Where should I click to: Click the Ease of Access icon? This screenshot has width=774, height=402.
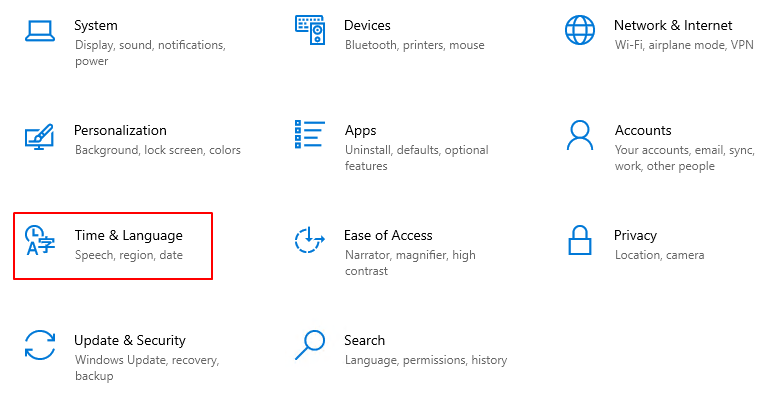click(x=310, y=240)
